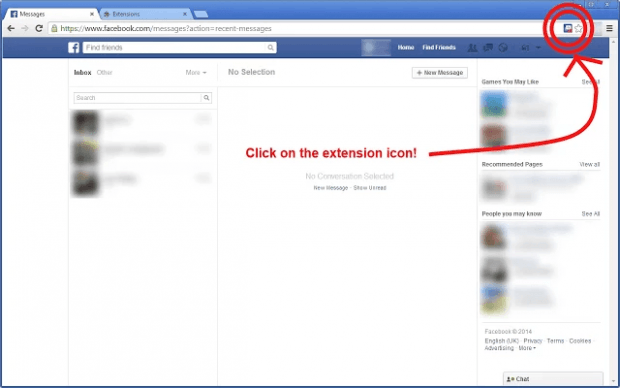Image resolution: width=620 pixels, height=388 pixels.
Task: Expand the account dropdown arrow in the header
Action: click(538, 47)
